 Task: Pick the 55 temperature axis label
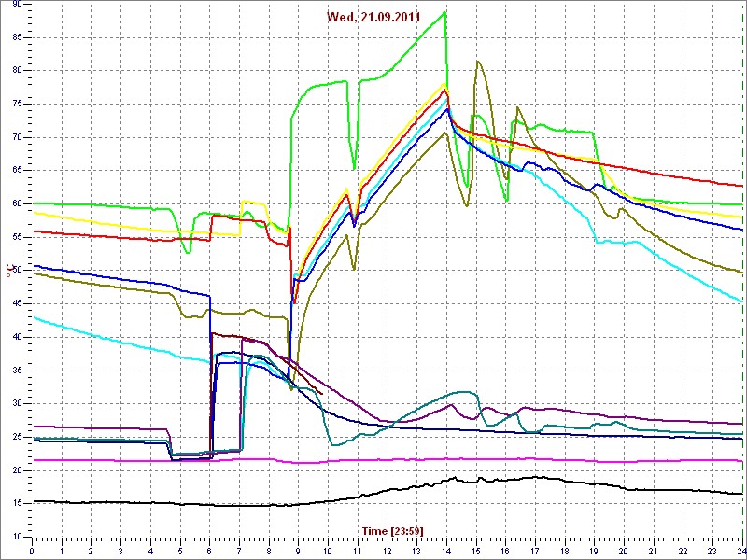pyautogui.click(x=17, y=237)
